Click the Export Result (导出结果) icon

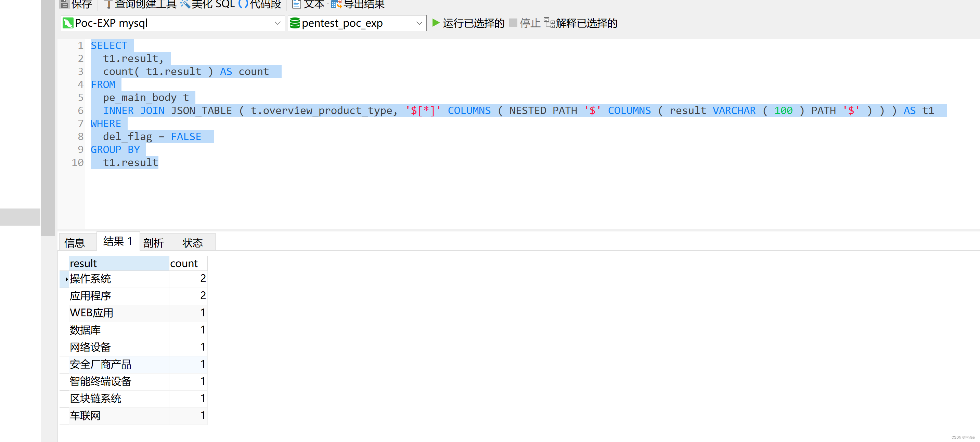click(x=336, y=4)
